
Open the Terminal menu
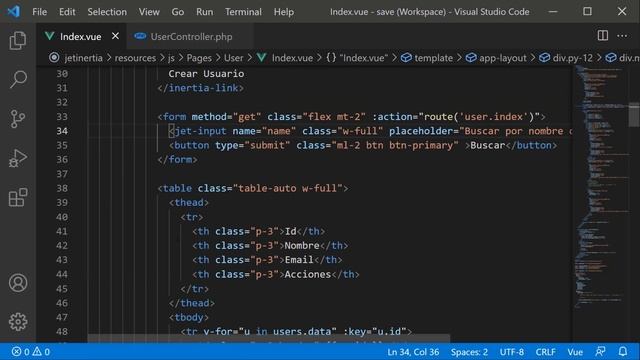point(243,12)
